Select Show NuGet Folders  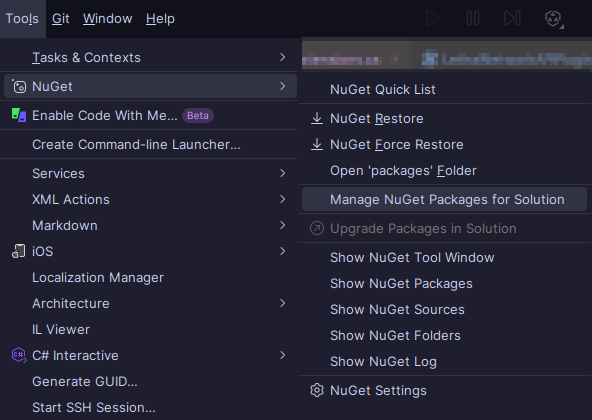coord(444,335)
